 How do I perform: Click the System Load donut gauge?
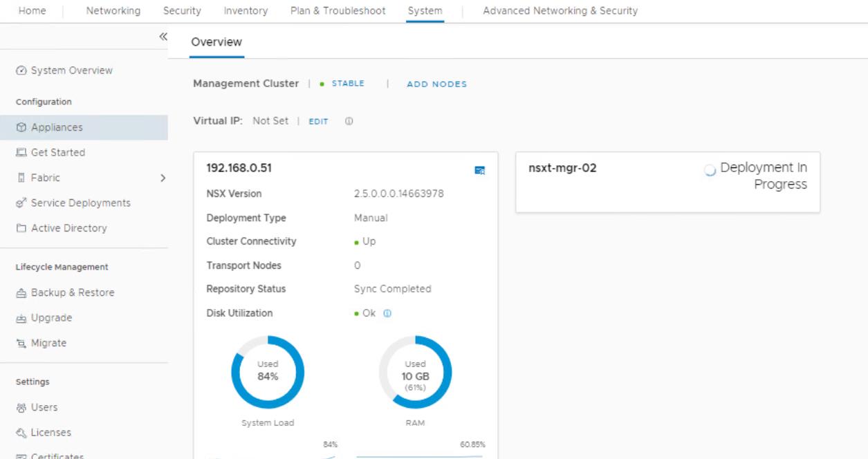pyautogui.click(x=266, y=372)
